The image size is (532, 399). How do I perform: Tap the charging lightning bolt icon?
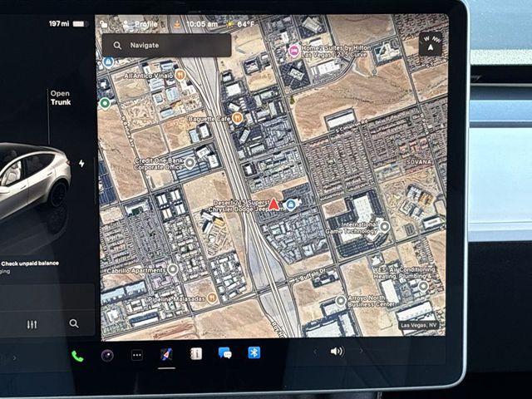pos(81,164)
